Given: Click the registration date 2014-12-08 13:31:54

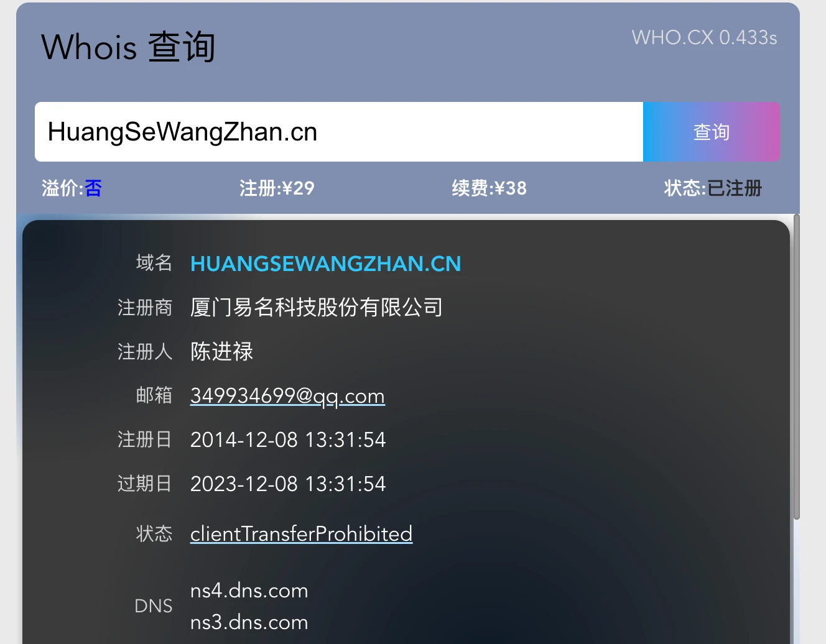Looking at the screenshot, I should 288,440.
